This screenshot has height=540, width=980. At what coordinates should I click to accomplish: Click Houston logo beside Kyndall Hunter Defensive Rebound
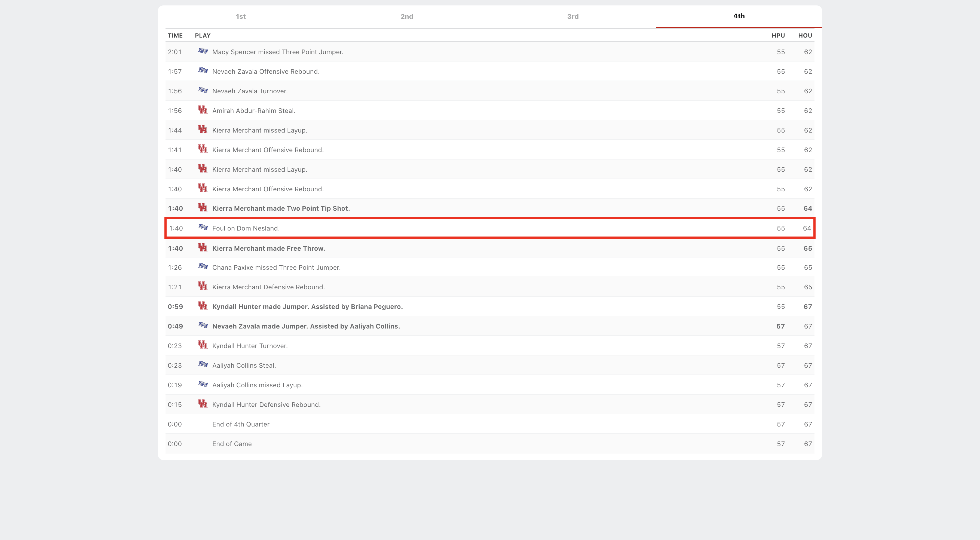click(x=203, y=404)
